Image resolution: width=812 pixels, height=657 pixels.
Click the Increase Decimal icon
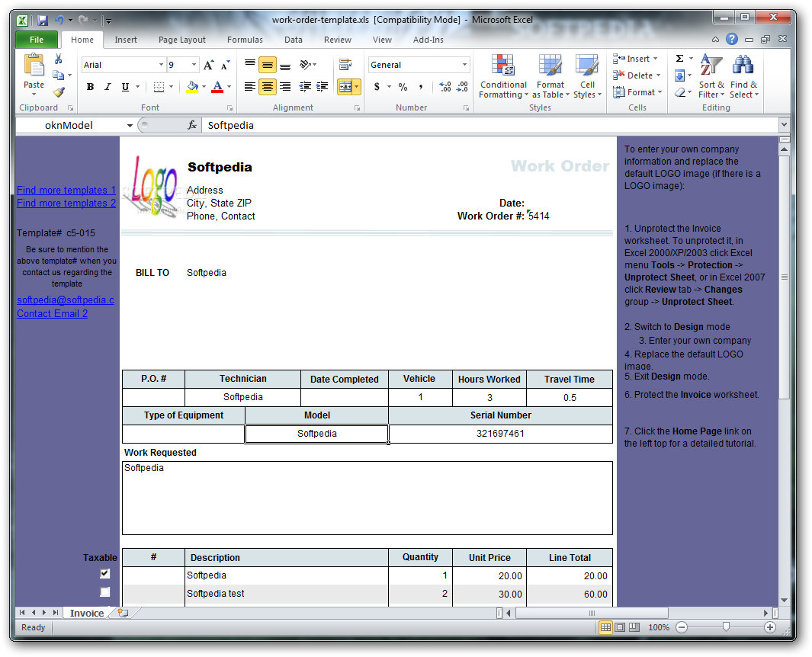pyautogui.click(x=445, y=86)
